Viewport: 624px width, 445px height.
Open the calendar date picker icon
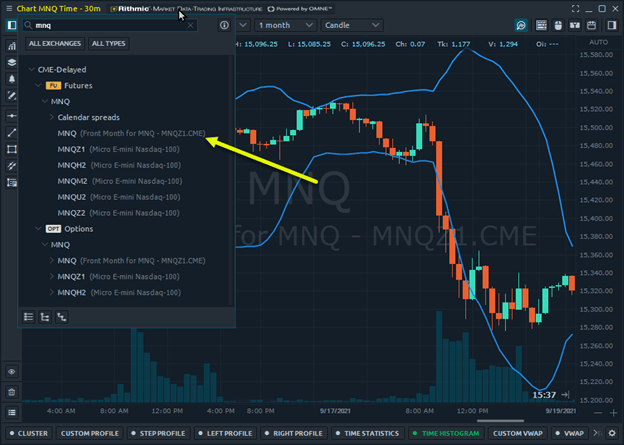592,25
